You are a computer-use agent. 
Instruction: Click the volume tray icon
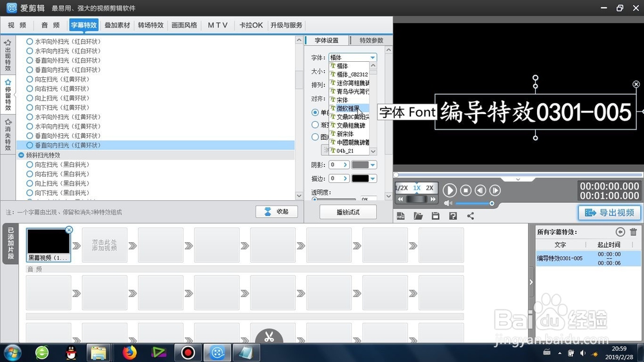pos(582,353)
